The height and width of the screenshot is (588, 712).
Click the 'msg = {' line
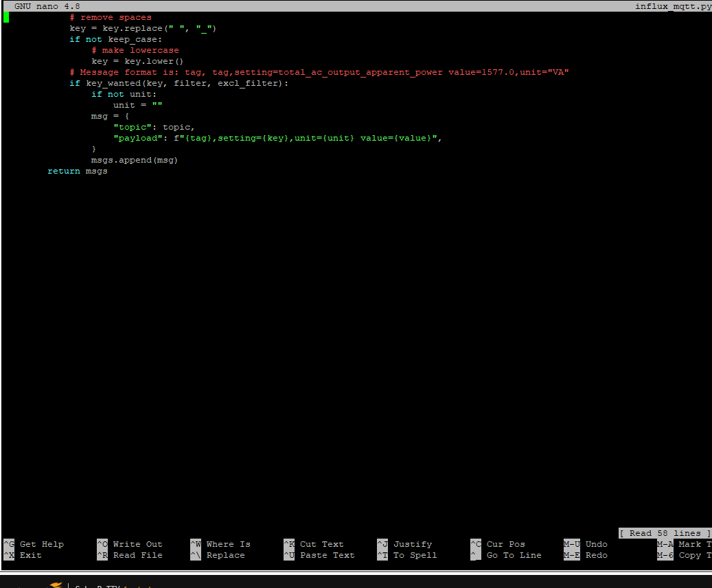[x=111, y=116]
